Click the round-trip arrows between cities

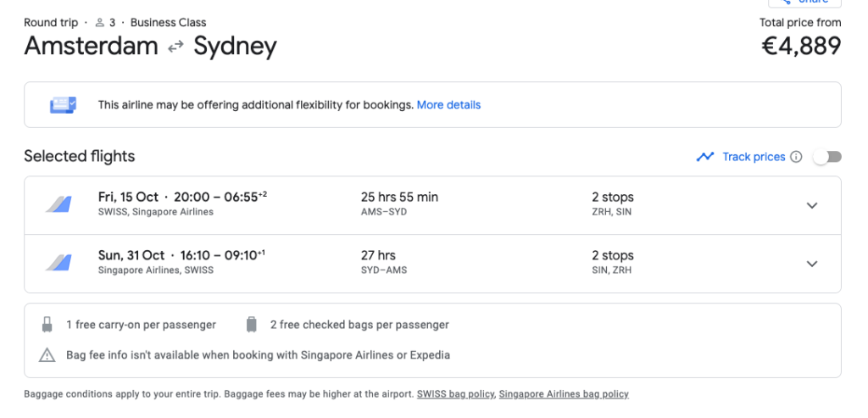coord(175,47)
